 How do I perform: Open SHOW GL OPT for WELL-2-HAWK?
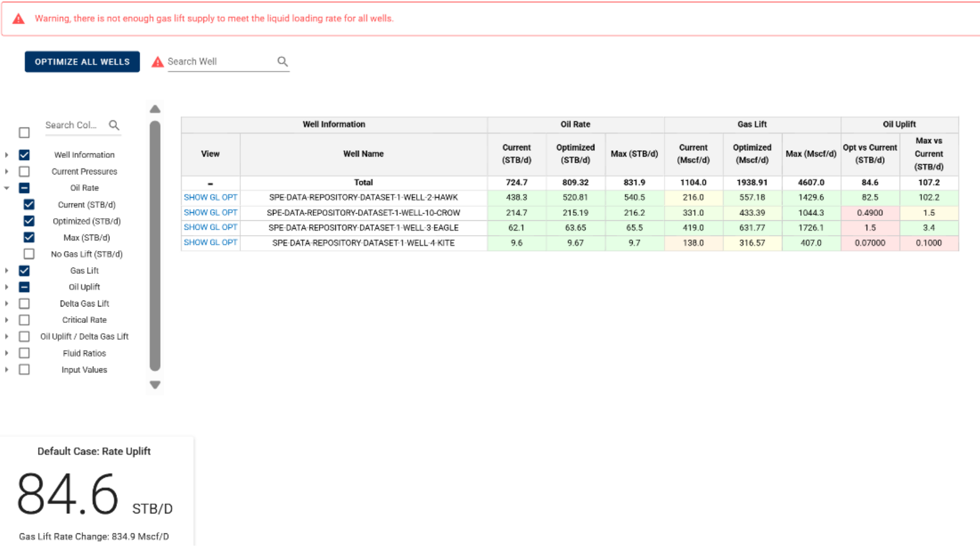210,198
